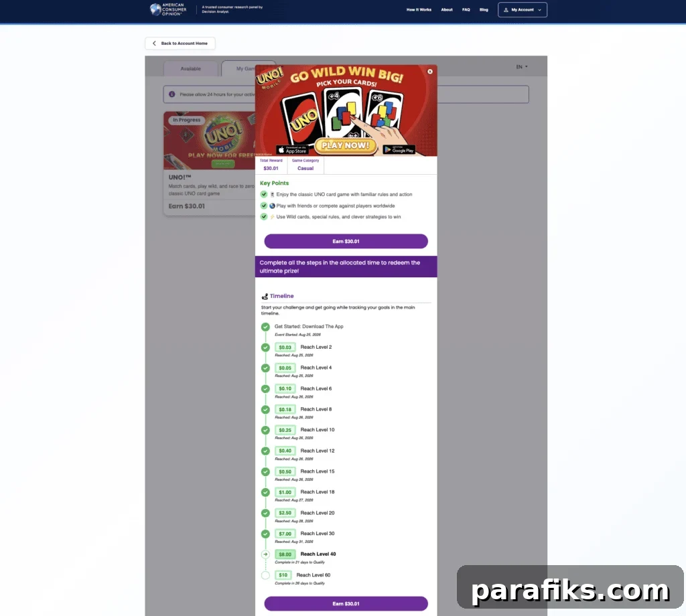The width and height of the screenshot is (686, 616).
Task: Open the EN language dropdown
Action: pyautogui.click(x=521, y=67)
